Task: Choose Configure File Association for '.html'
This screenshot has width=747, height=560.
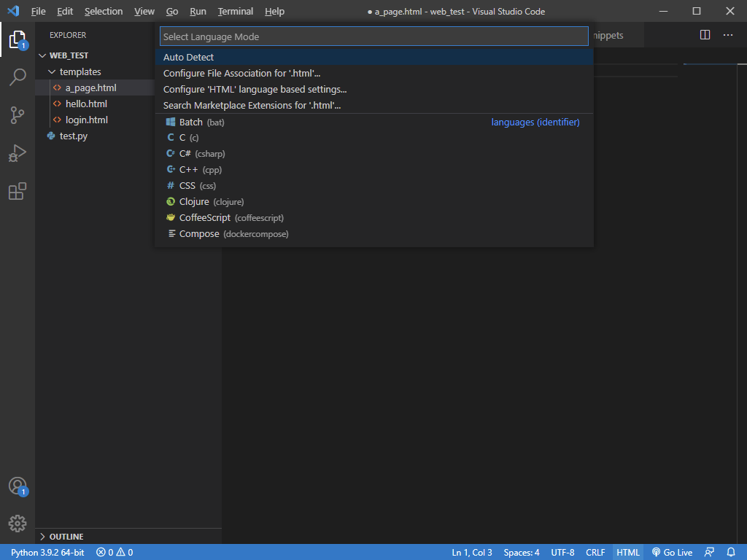Action: tap(374, 74)
